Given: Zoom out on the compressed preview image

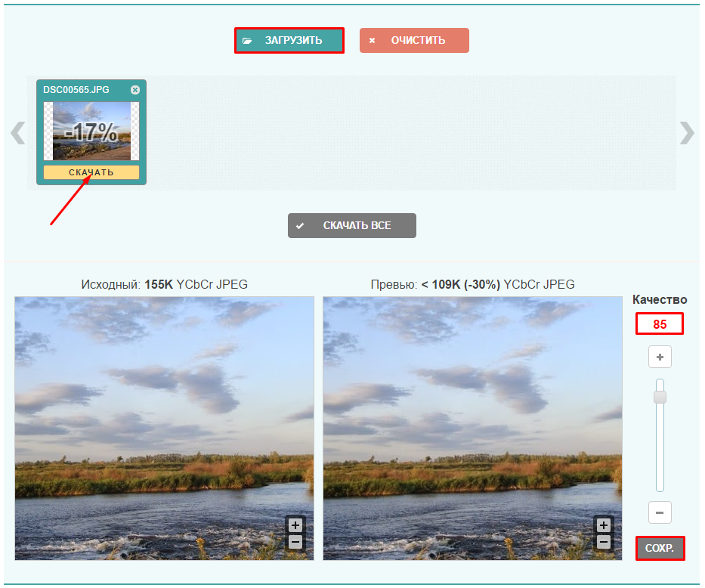Looking at the screenshot, I should point(604,542).
